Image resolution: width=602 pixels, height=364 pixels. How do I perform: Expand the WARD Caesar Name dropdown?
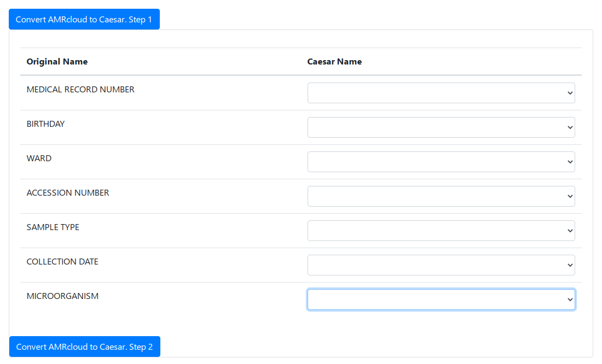point(441,162)
